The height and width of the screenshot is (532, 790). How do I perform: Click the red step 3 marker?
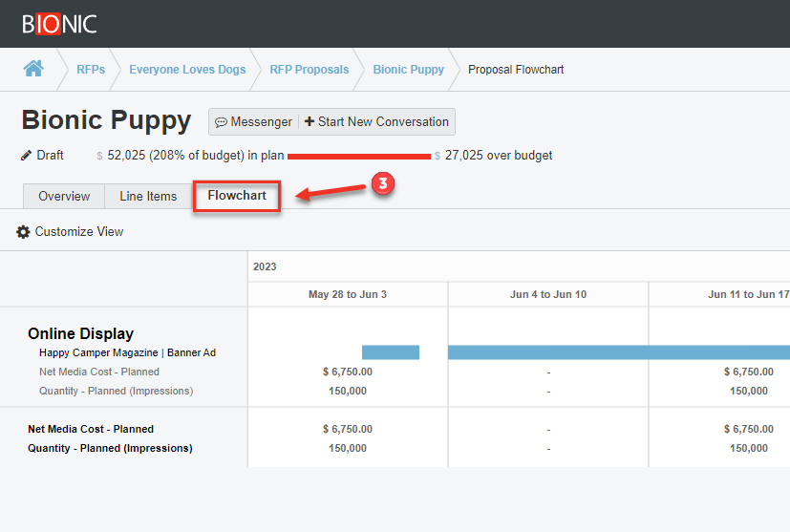coord(383,185)
